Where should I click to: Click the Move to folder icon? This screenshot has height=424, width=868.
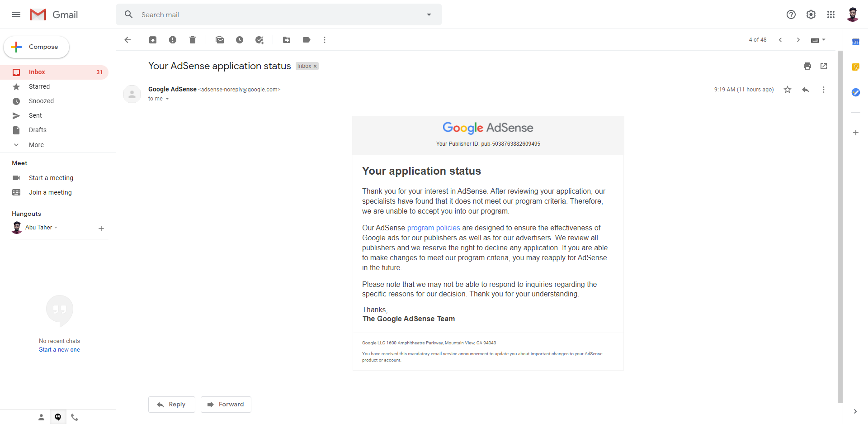(x=287, y=40)
